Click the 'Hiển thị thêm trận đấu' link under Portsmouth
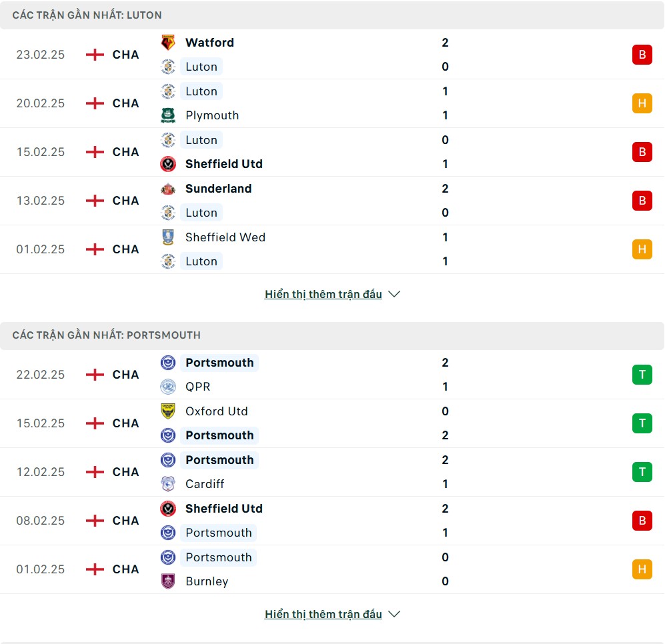Image resolution: width=665 pixels, height=644 pixels. pyautogui.click(x=323, y=614)
